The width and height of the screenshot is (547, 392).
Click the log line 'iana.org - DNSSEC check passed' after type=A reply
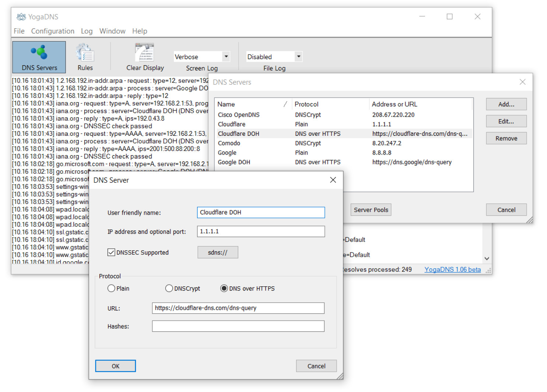pos(82,126)
